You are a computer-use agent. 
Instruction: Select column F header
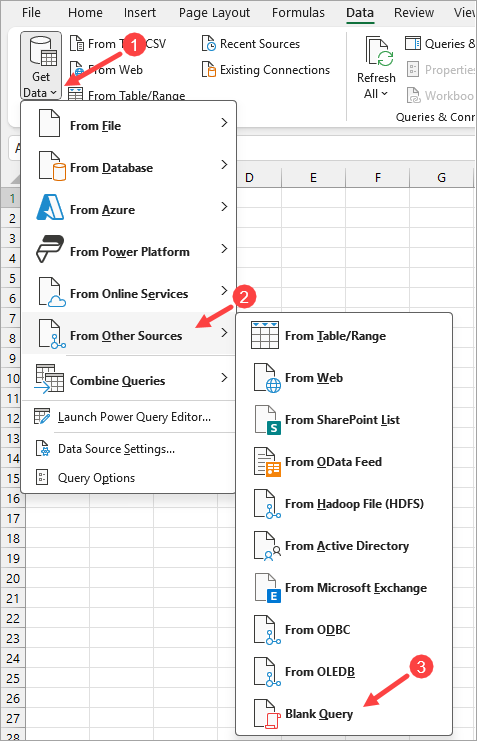click(x=377, y=178)
